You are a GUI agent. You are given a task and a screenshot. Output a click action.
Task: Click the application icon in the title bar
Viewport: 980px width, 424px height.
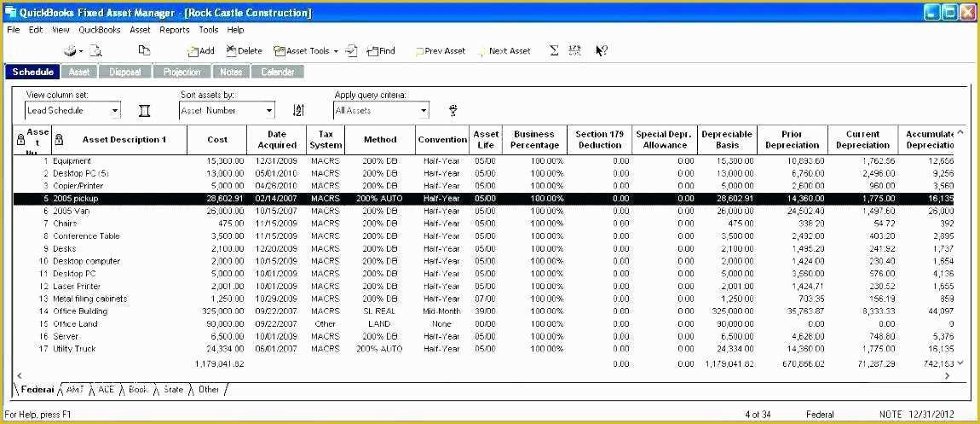point(10,13)
